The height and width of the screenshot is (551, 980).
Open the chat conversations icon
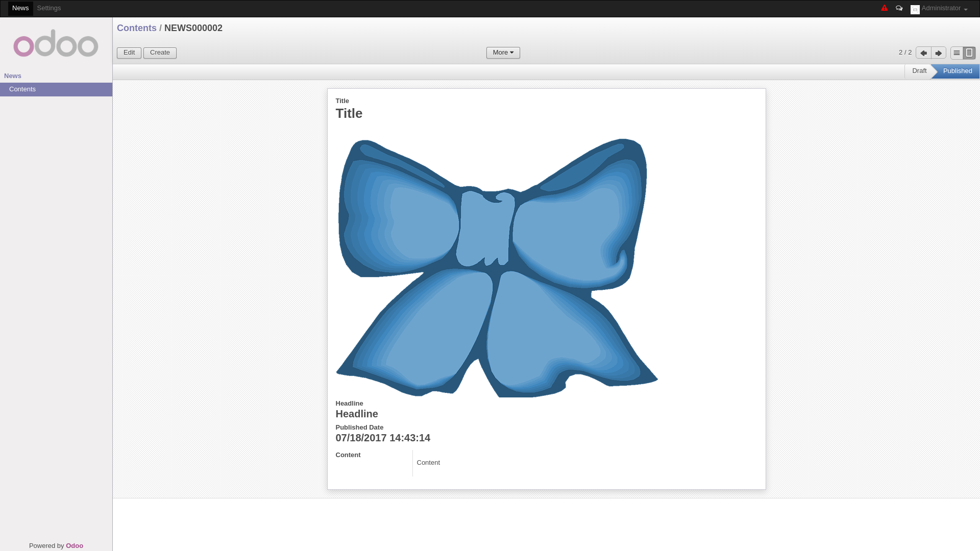[x=899, y=8]
